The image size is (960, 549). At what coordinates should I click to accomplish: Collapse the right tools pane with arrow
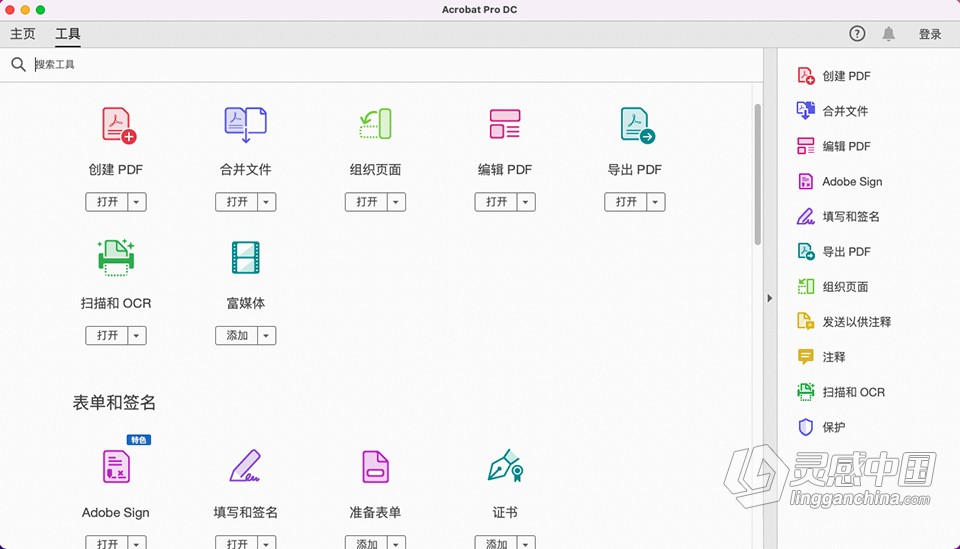coord(770,298)
